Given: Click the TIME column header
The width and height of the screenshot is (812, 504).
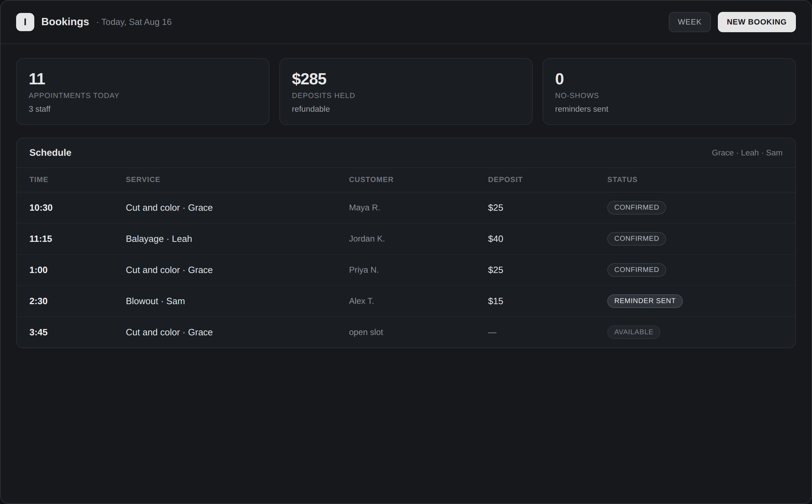Looking at the screenshot, I should 39,180.
